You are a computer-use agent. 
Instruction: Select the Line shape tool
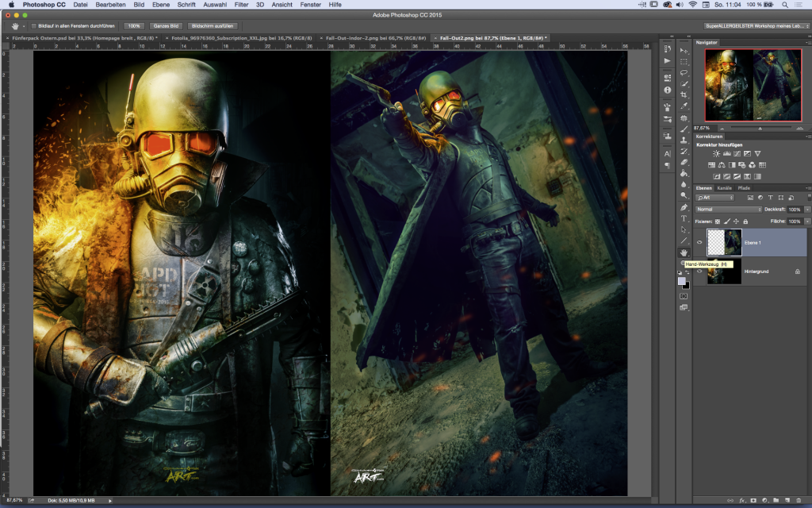pyautogui.click(x=684, y=241)
